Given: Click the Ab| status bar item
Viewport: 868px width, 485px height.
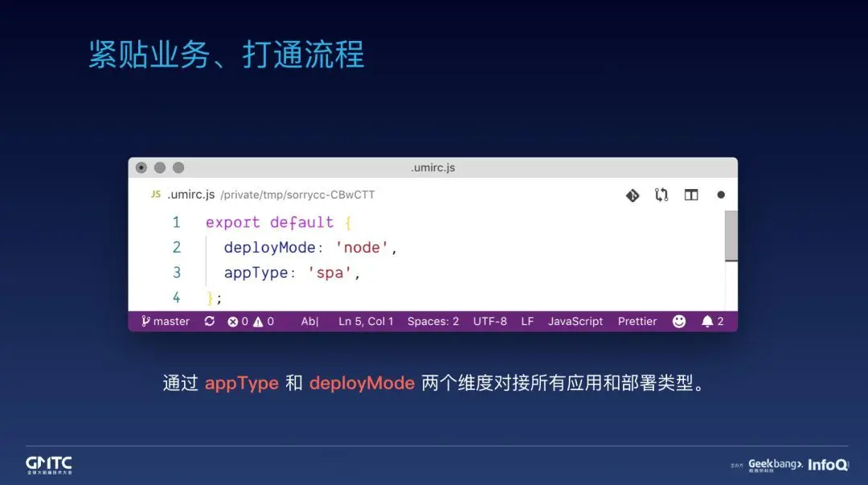Looking at the screenshot, I should (309, 322).
